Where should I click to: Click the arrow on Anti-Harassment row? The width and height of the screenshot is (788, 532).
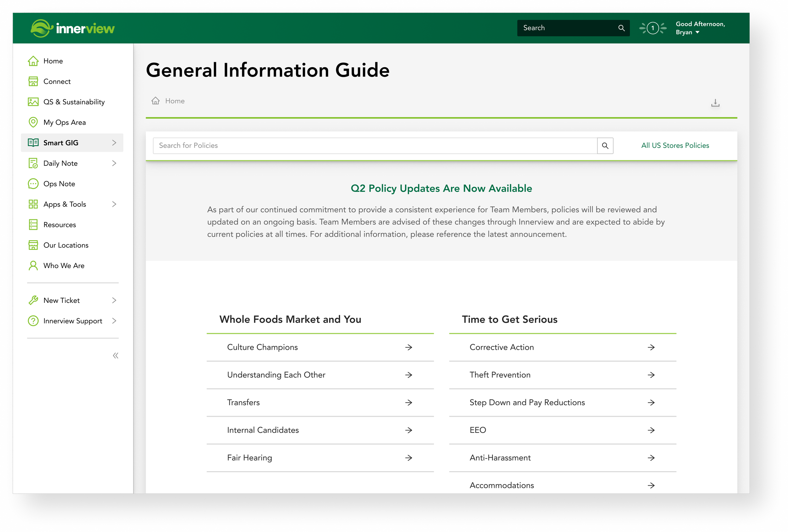point(651,458)
